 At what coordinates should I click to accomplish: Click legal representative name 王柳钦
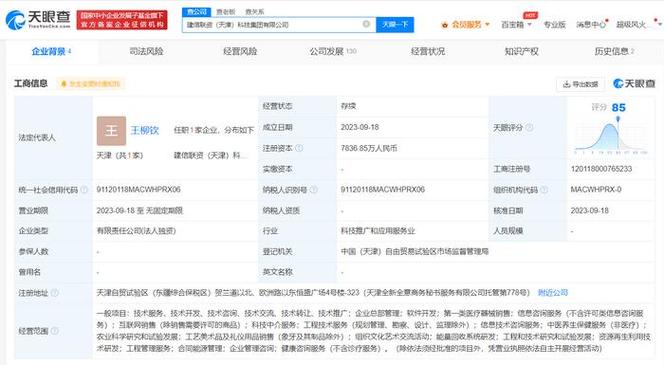point(145,130)
